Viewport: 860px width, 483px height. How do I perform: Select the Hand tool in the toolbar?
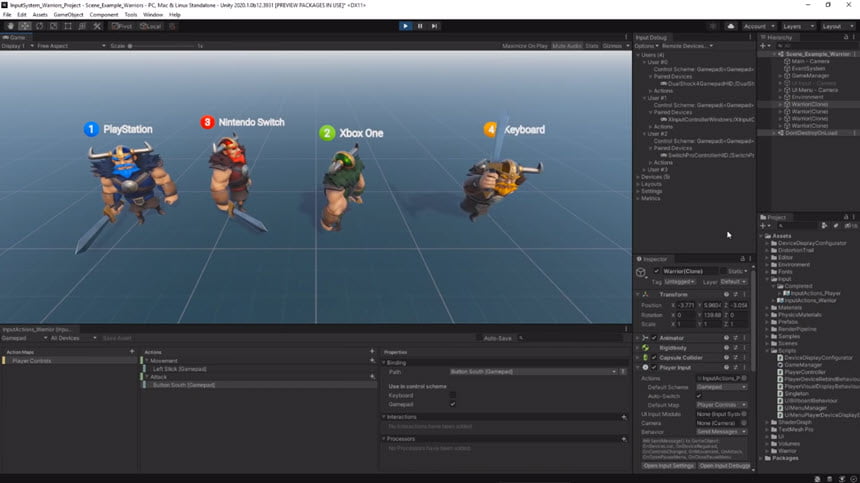coord(10,26)
